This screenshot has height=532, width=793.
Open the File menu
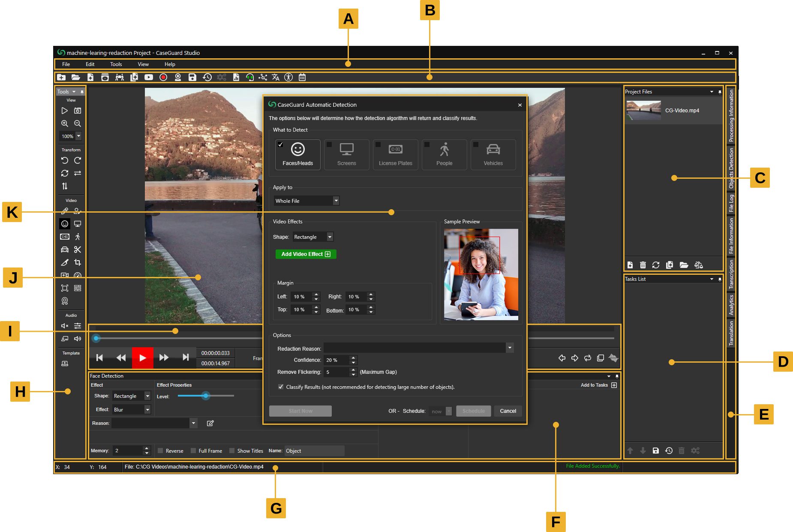[66, 64]
